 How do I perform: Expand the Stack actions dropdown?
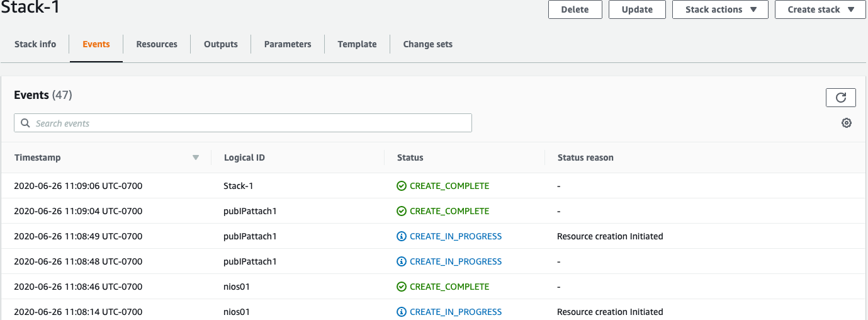coord(720,9)
